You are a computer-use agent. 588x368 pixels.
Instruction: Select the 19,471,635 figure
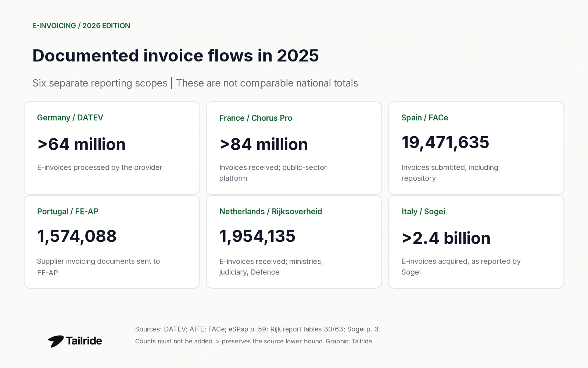pos(445,143)
